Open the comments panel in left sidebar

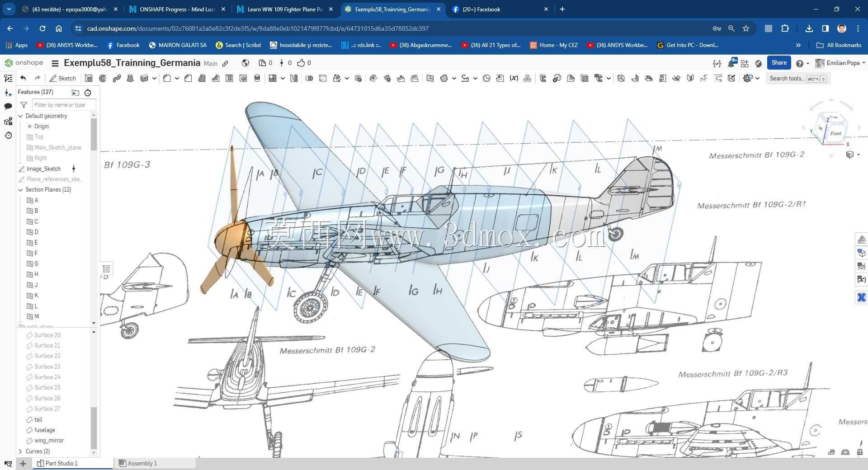[x=8, y=107]
